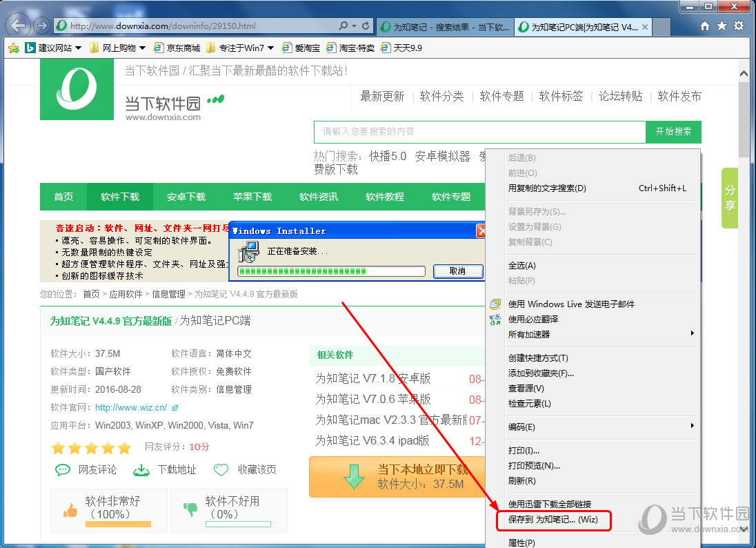The height and width of the screenshot is (548, 756).
Task: Click the Windows Installer progress bar
Action: 331,272
